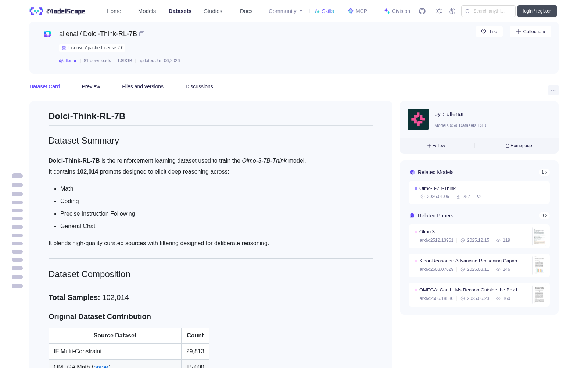Open the three-dot more options button
The height and width of the screenshot is (368, 588).
(x=553, y=90)
